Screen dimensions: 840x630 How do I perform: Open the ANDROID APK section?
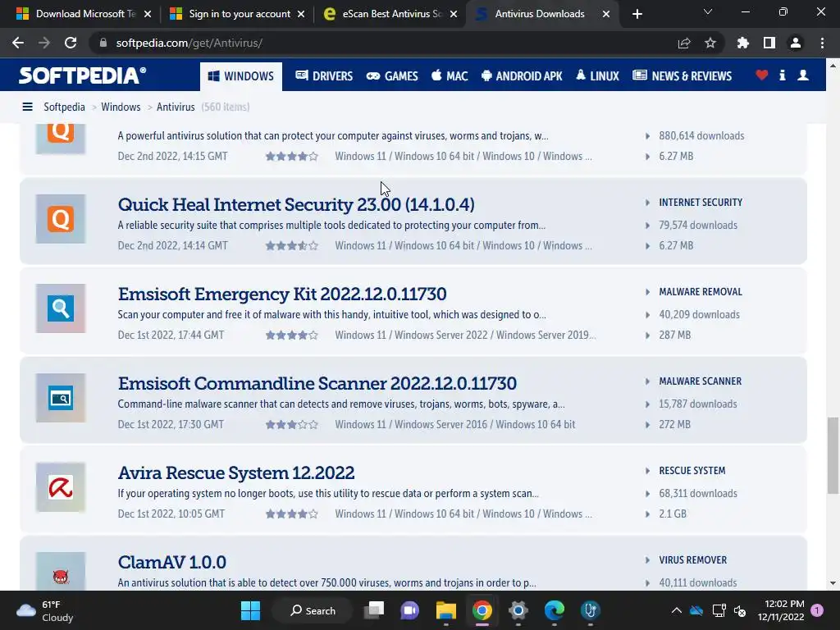522,76
